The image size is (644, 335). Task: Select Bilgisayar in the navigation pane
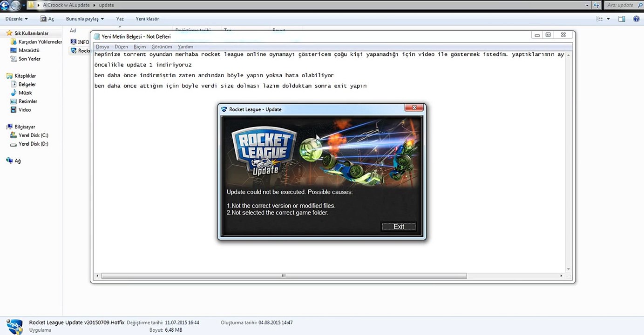[x=25, y=127]
